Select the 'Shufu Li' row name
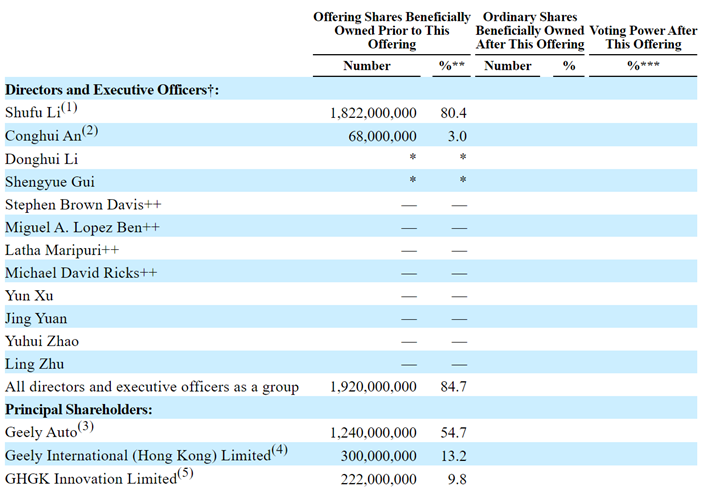701x493 pixels. [x=33, y=112]
